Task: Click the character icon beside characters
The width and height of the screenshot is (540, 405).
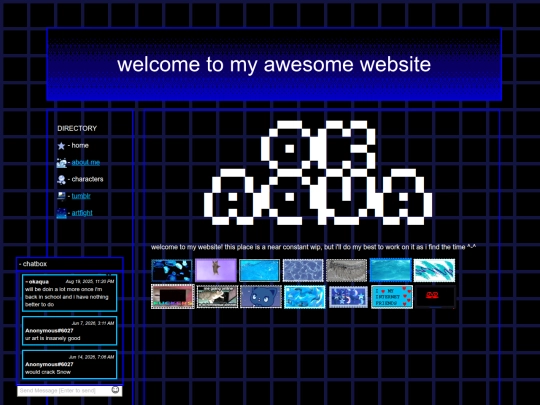Action: pos(61,179)
